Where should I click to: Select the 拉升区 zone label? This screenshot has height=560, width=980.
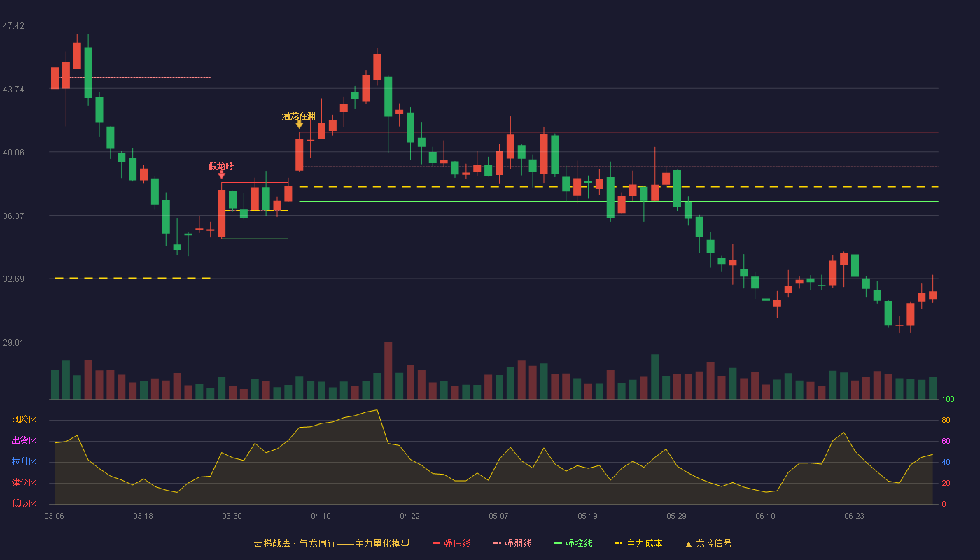[x=24, y=462]
